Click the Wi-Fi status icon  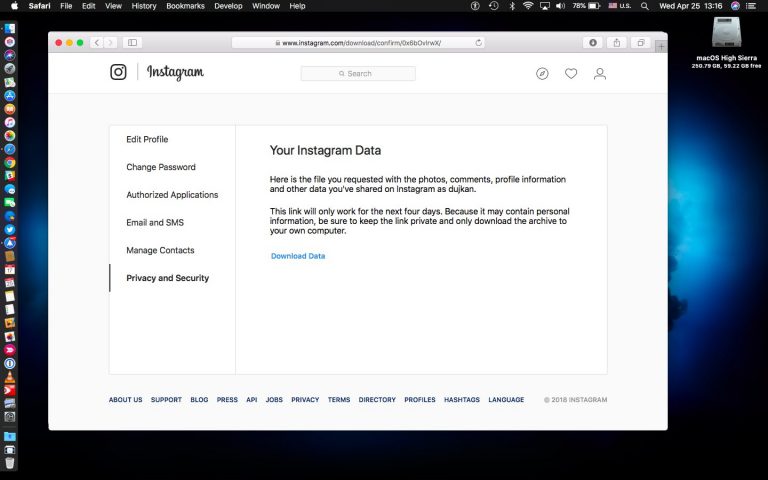[x=528, y=6]
